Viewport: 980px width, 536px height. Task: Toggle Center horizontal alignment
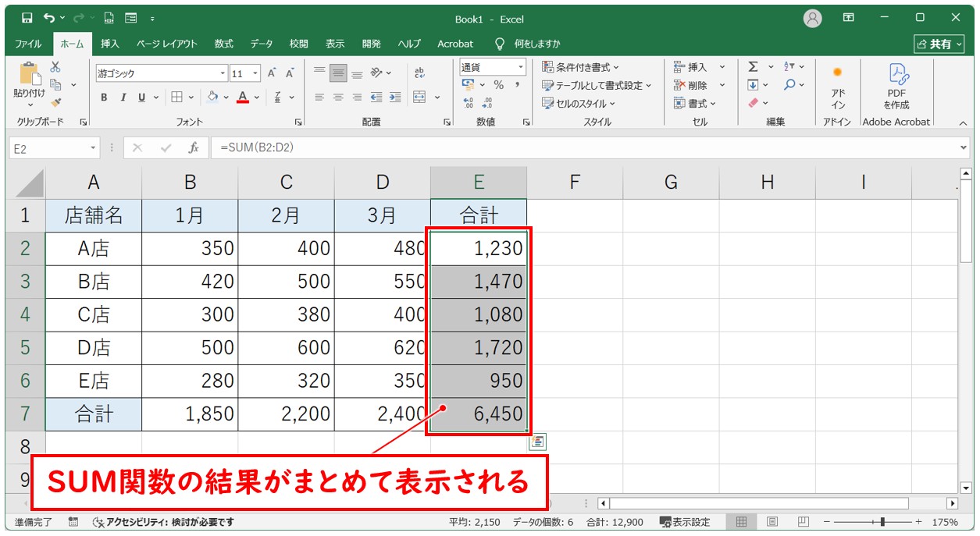coord(338,98)
